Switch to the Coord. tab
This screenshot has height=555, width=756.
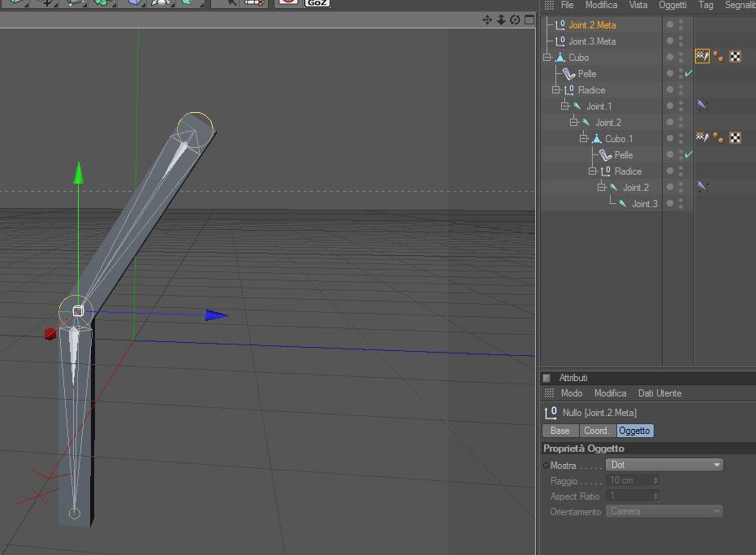click(x=597, y=431)
